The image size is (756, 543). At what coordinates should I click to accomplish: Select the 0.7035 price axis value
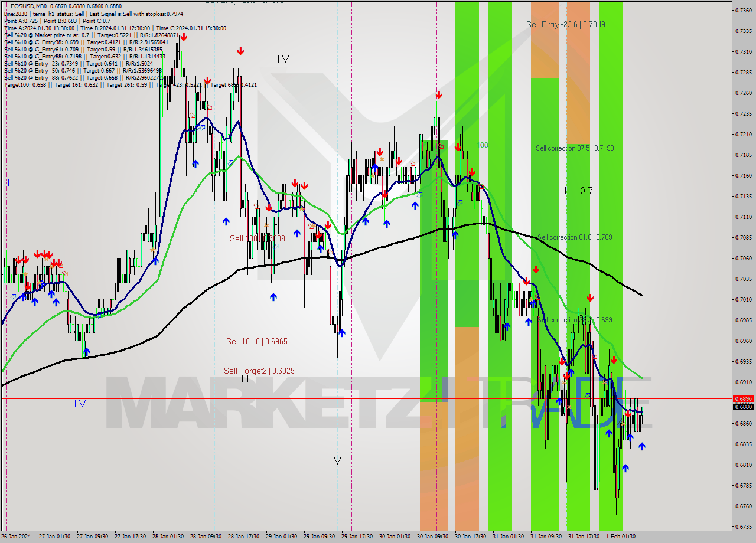click(743, 279)
